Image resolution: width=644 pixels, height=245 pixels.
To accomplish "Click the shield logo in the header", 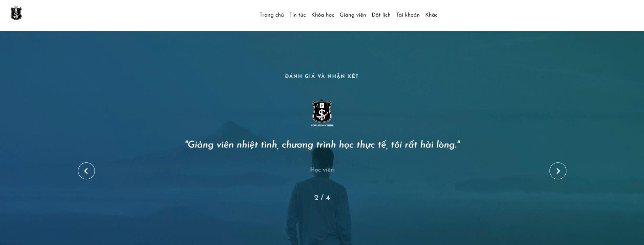I will click(16, 14).
